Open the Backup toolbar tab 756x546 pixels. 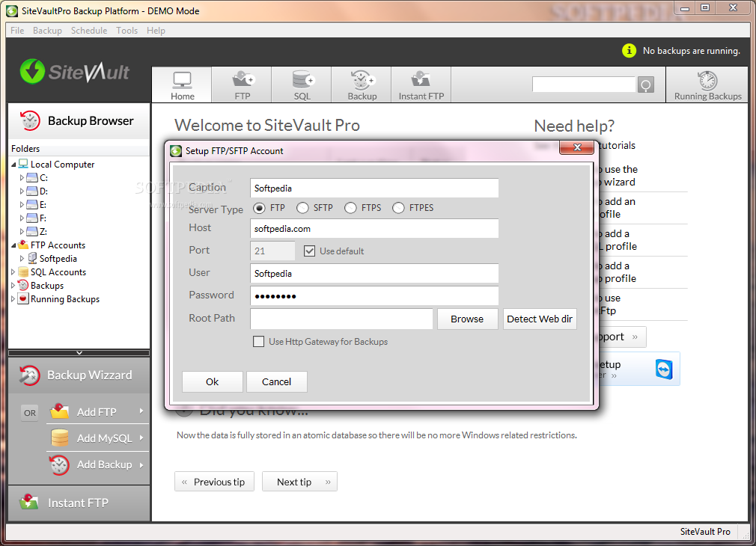pos(362,85)
